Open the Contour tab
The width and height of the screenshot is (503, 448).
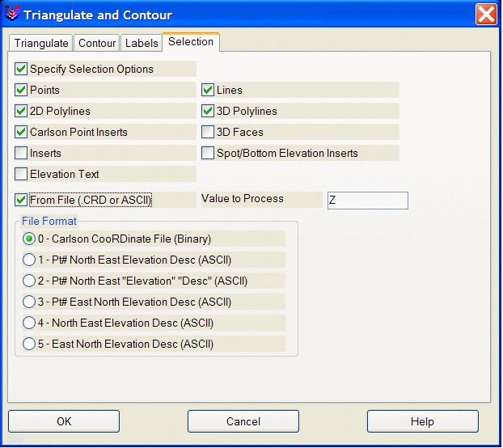97,43
